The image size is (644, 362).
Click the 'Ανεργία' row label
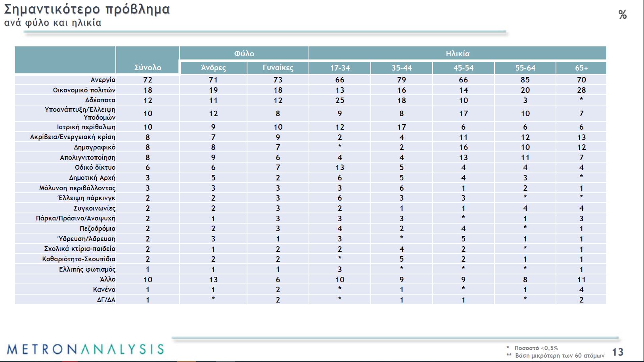tap(103, 80)
